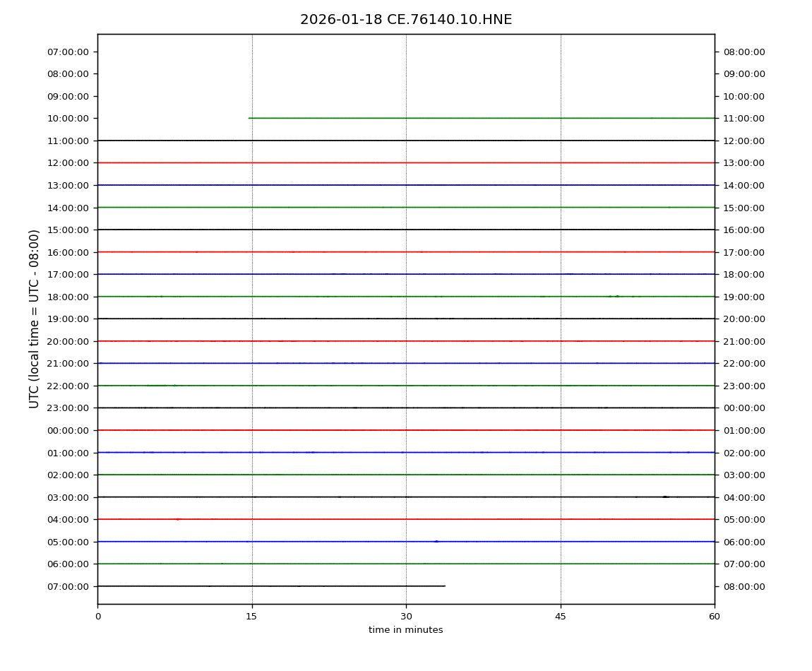The image size is (812, 671).
Task: Click right-axis time label "23:00:00"
Action: coord(744,386)
